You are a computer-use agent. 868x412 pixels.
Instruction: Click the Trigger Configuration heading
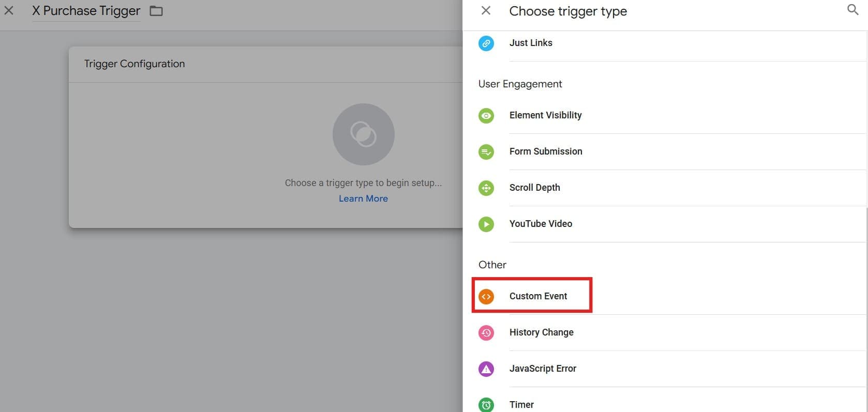134,64
